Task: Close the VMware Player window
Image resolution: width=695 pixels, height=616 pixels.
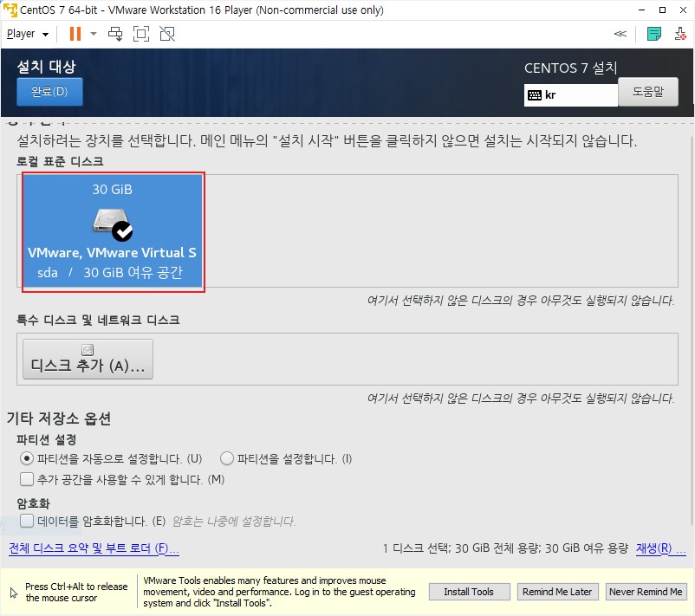Action: pyautogui.click(x=683, y=10)
